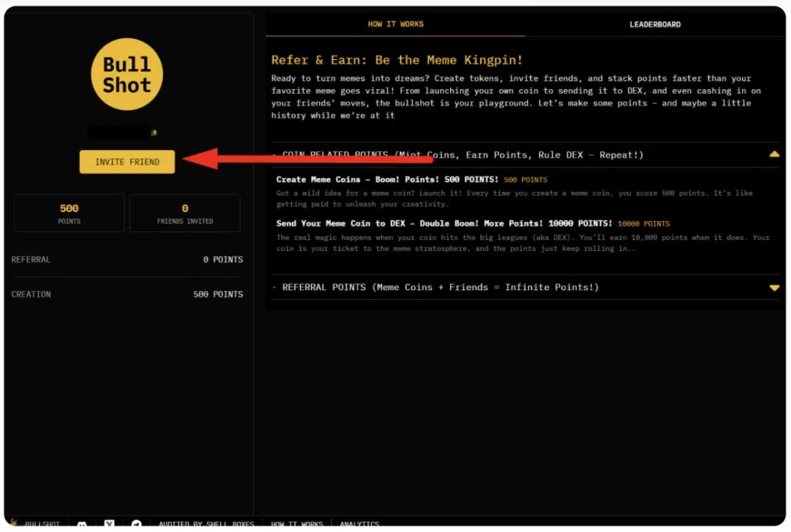Image resolution: width=791 pixels, height=532 pixels.
Task: Collapse the Coin Related Points section arrow
Action: click(x=774, y=155)
